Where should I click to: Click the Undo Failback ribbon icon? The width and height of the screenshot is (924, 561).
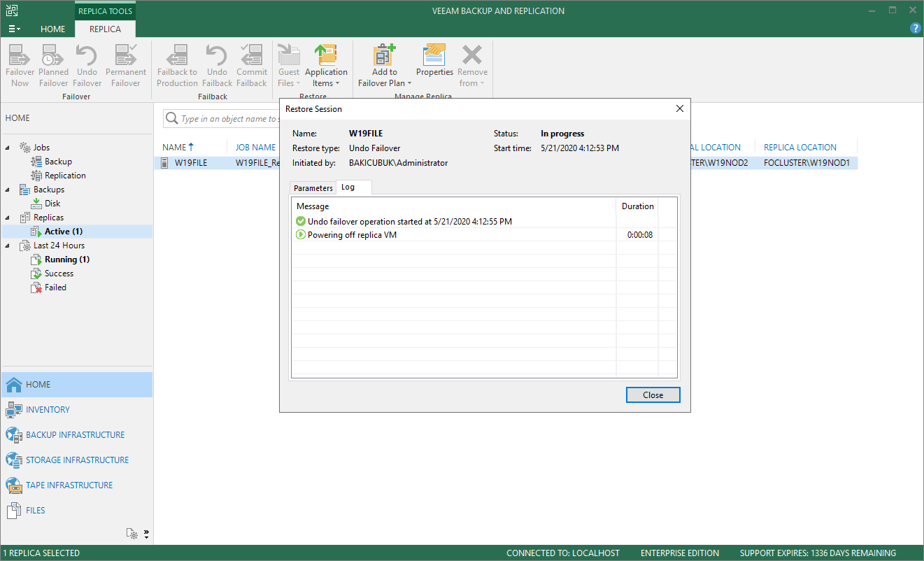click(217, 66)
